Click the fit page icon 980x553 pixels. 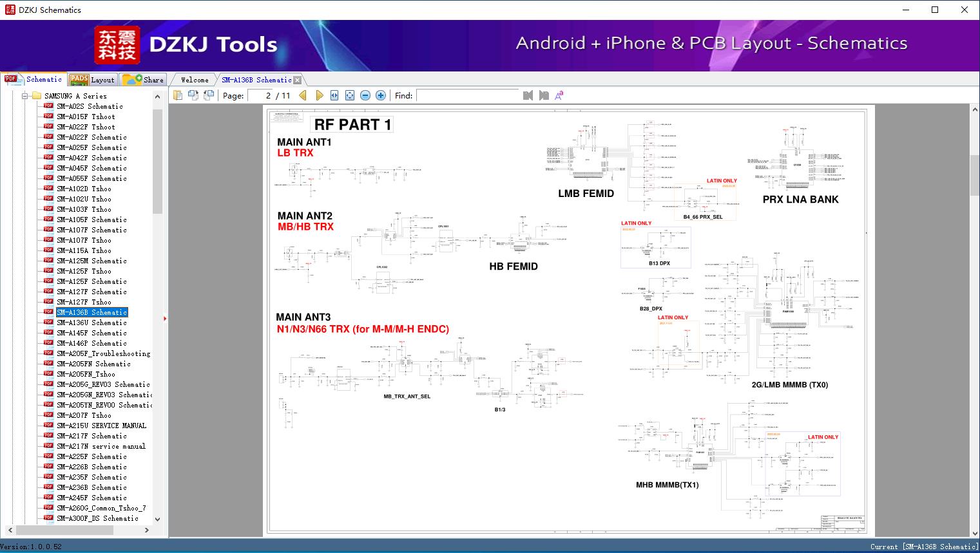(350, 95)
